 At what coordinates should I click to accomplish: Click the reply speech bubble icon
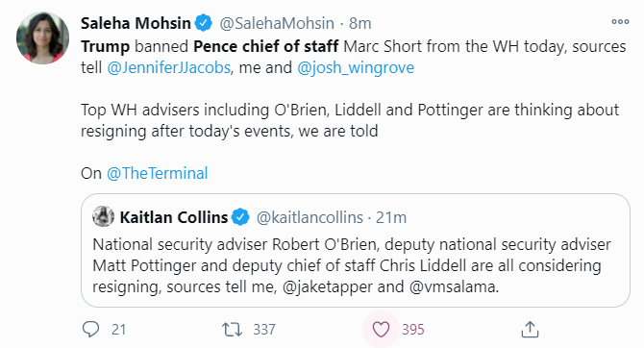coord(90,329)
